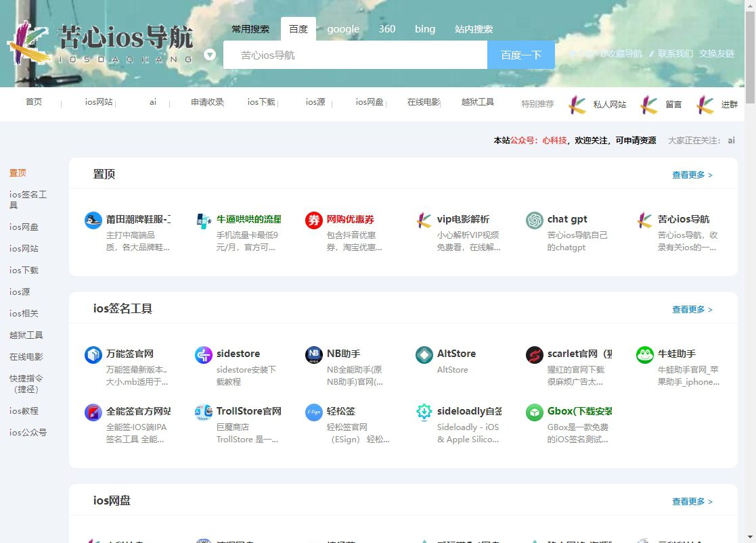Focus the search input field
The width and height of the screenshot is (756, 543).
point(355,55)
